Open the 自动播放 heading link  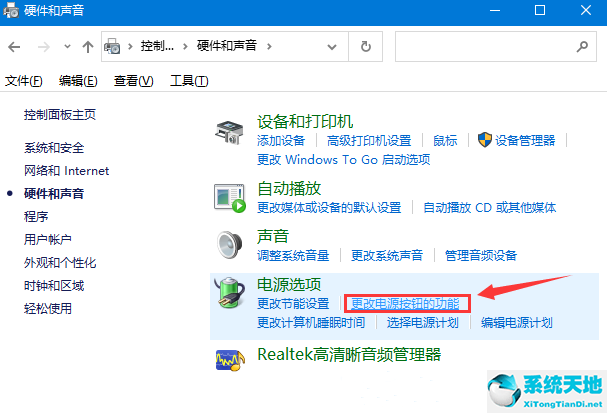[x=289, y=189]
